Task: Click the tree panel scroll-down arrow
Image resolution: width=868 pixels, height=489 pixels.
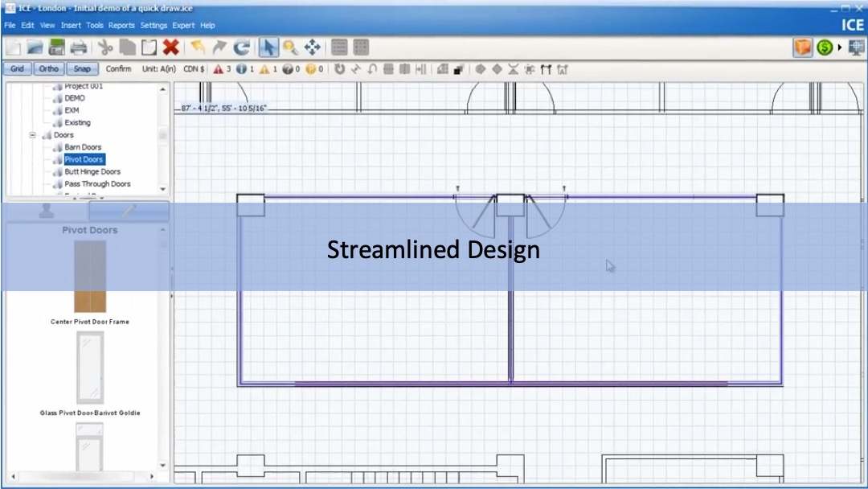Action: point(162,189)
